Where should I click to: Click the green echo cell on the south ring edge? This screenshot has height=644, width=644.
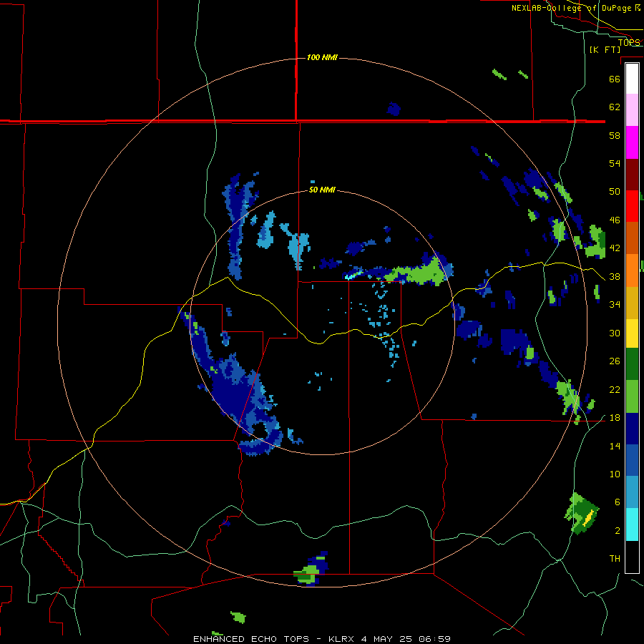[306, 574]
